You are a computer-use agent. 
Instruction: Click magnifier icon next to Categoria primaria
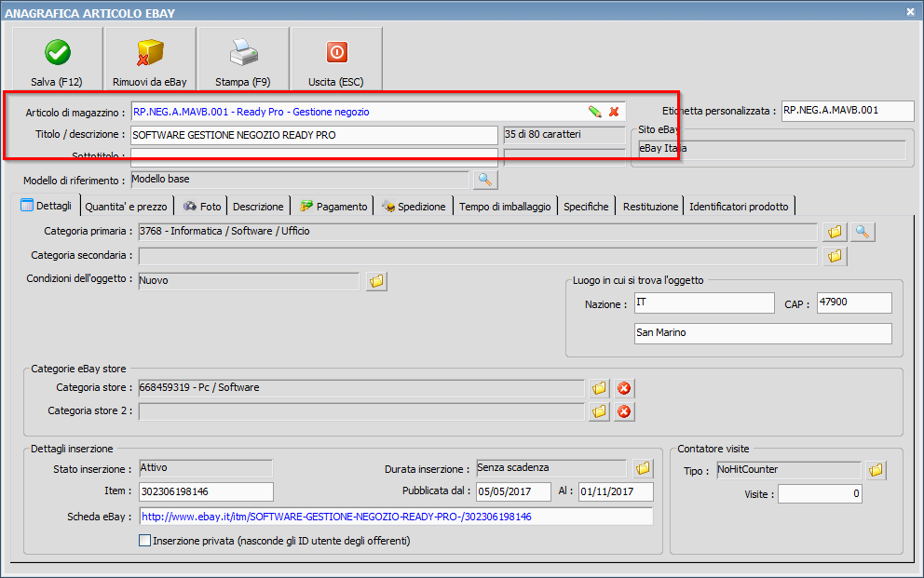coord(863,232)
